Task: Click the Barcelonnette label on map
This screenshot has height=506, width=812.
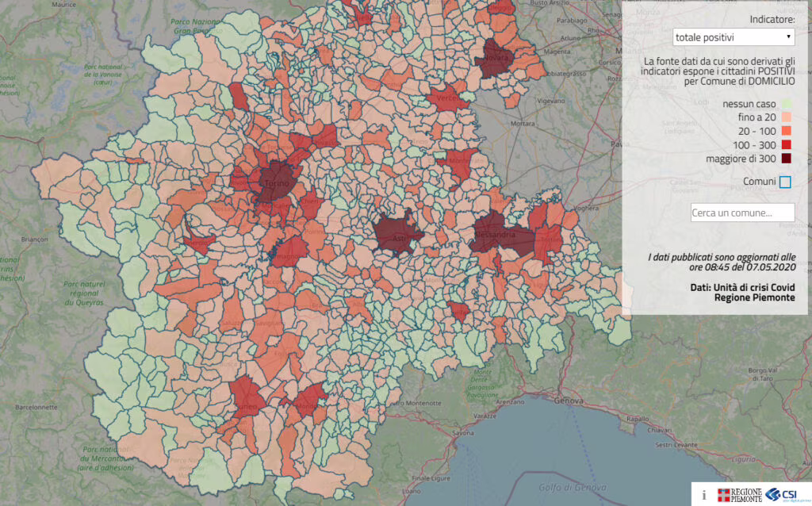Action: (x=36, y=407)
